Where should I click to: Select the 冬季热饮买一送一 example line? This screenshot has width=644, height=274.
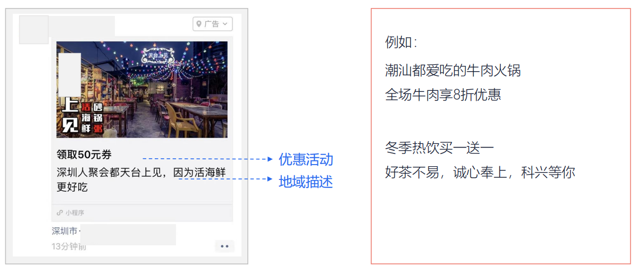(x=439, y=148)
